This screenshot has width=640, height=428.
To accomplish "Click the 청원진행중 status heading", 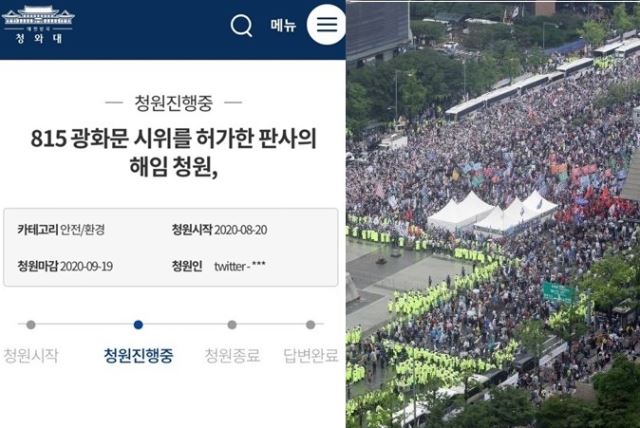I will point(174,103).
